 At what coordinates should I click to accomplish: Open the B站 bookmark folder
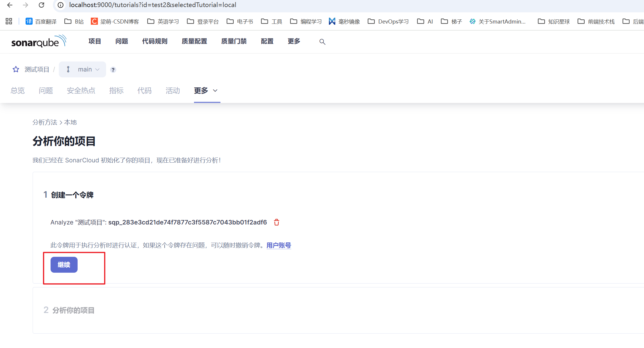point(74,21)
